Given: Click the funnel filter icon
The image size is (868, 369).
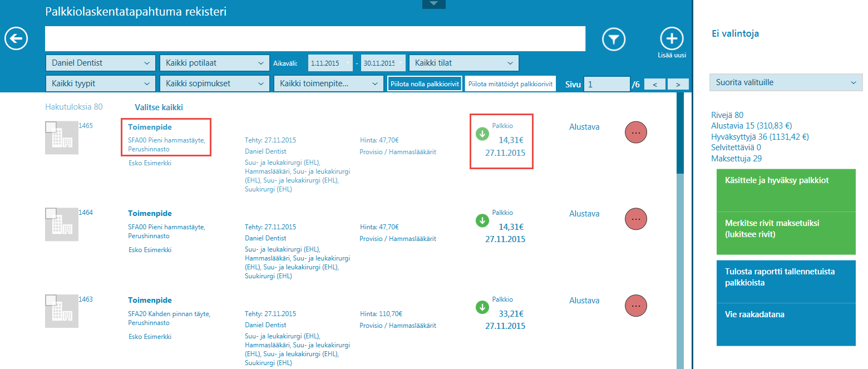Looking at the screenshot, I should click(614, 39).
